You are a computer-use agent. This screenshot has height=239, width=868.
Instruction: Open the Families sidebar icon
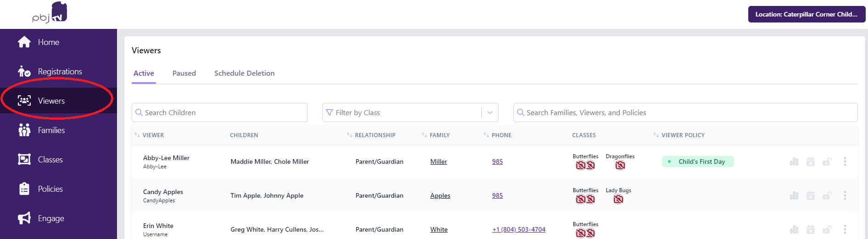pyautogui.click(x=24, y=130)
